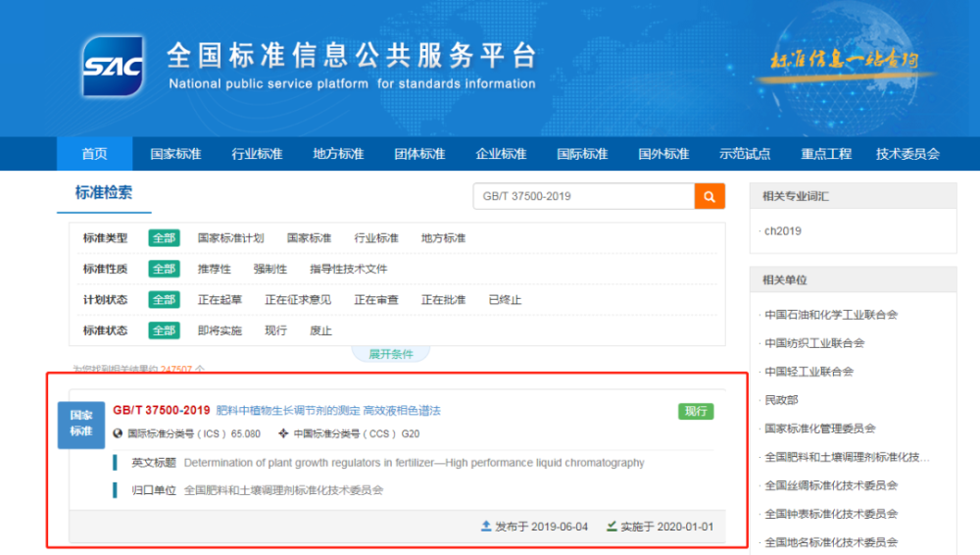Click CCS value G20

click(x=411, y=433)
